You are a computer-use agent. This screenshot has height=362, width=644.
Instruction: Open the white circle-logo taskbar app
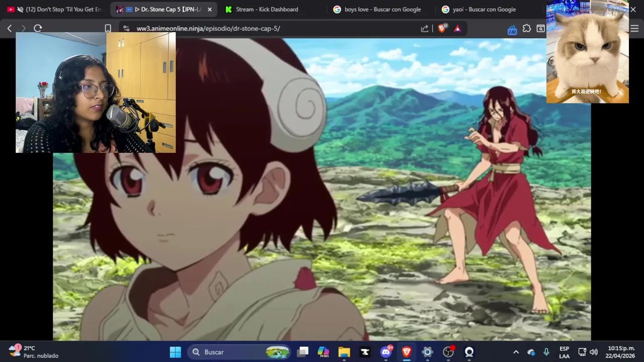click(469, 352)
